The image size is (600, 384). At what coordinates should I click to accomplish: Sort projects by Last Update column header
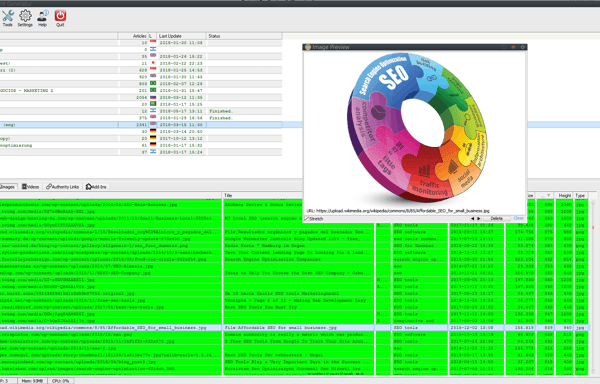[x=181, y=36]
